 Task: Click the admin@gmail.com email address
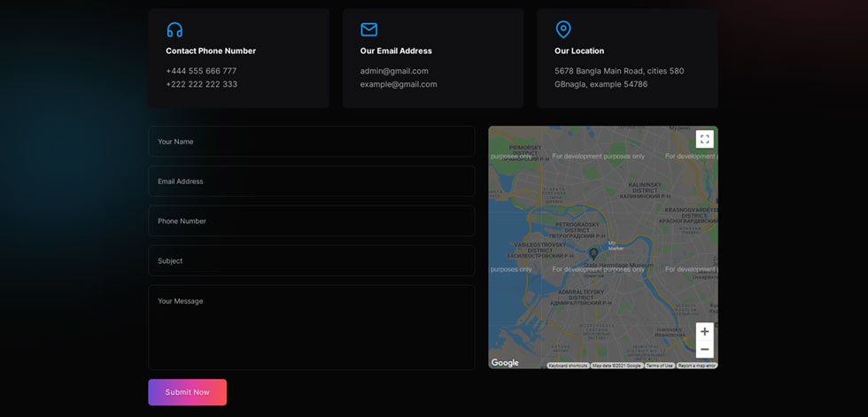[394, 71]
